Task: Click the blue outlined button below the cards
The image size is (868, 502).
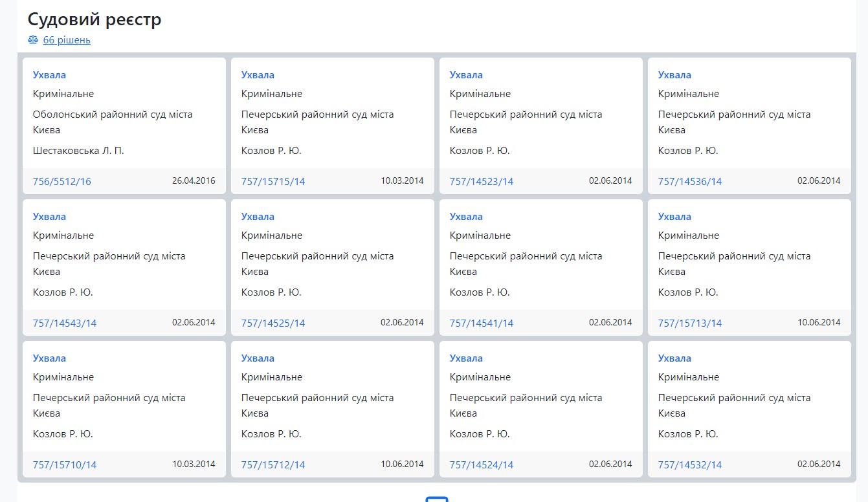Action: pyautogui.click(x=437, y=499)
